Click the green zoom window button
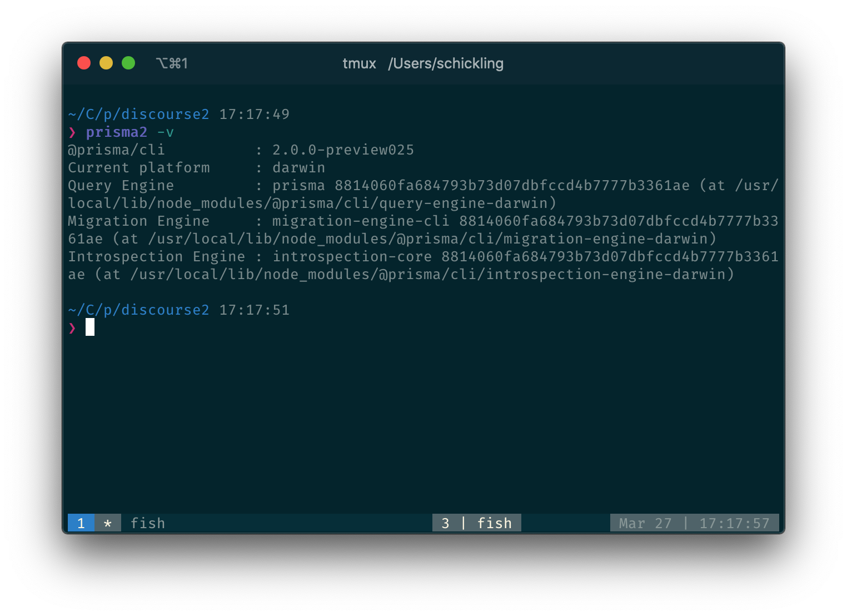Screen dimensions: 847x616 [128, 63]
